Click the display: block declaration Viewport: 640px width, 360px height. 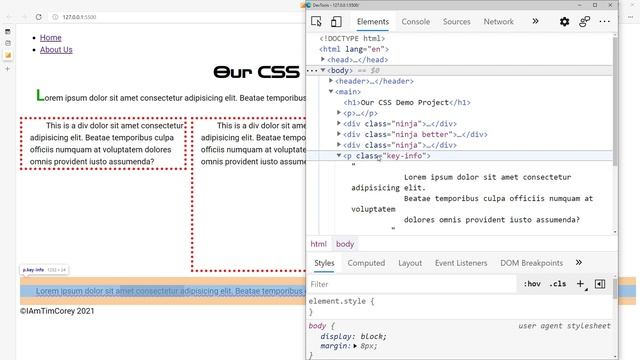(x=353, y=336)
